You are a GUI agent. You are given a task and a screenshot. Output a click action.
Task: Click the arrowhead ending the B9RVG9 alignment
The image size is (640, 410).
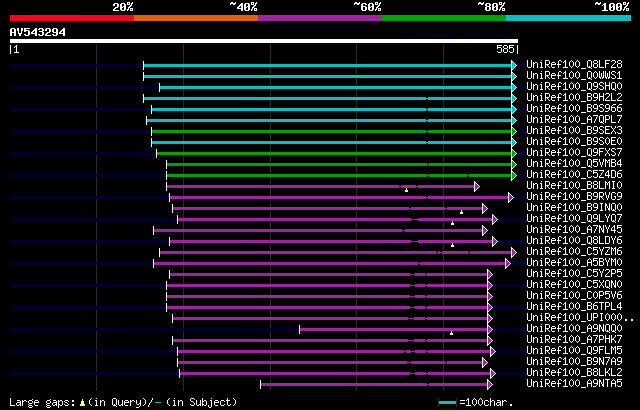coord(511,198)
